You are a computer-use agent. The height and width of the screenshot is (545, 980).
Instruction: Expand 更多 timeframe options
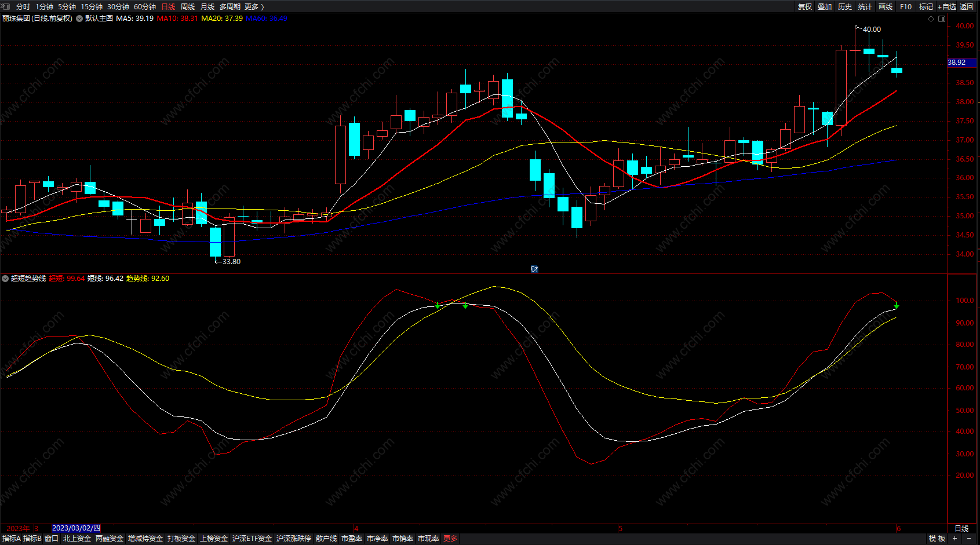point(254,7)
